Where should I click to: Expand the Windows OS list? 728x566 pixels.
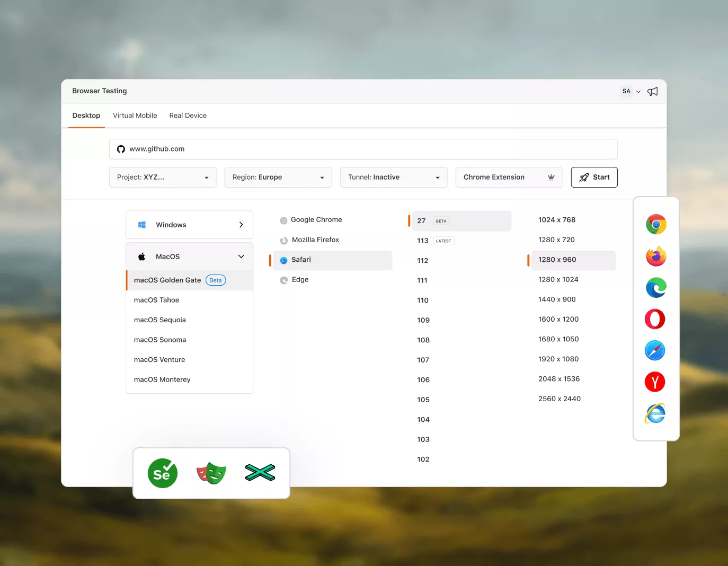click(x=189, y=225)
